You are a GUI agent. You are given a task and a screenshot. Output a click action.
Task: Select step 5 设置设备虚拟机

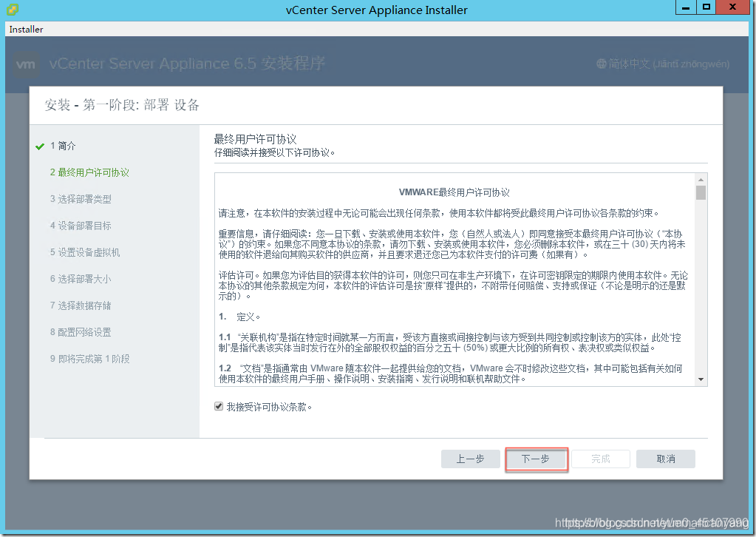coord(85,251)
